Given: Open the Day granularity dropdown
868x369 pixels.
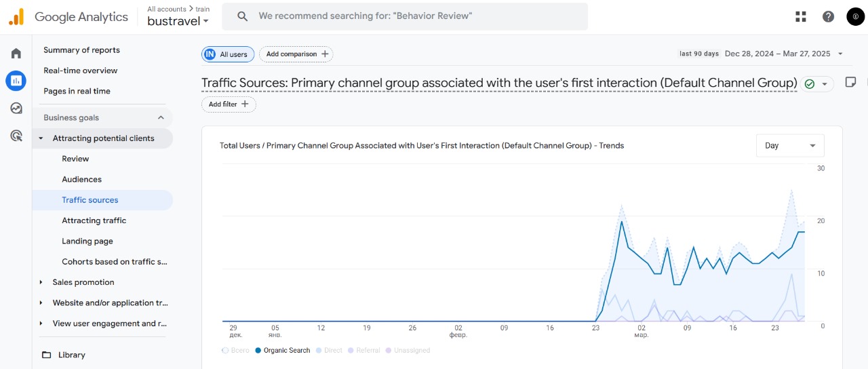Looking at the screenshot, I should (x=790, y=146).
